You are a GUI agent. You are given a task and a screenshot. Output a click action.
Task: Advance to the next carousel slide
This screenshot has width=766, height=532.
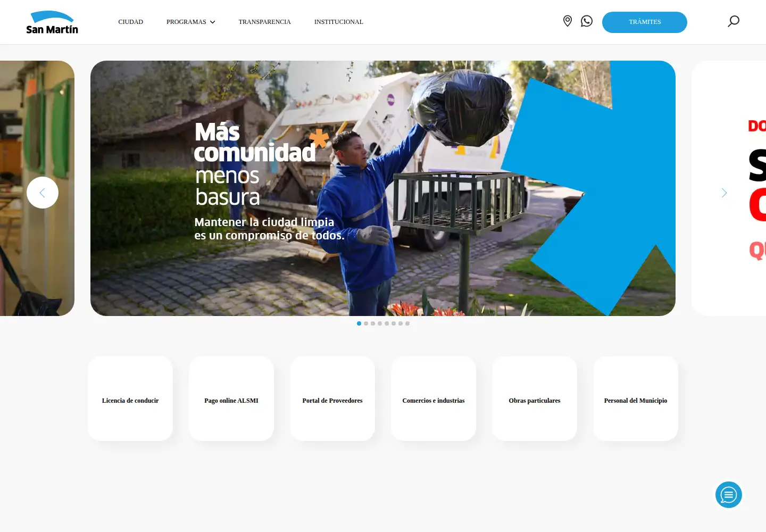tap(724, 193)
